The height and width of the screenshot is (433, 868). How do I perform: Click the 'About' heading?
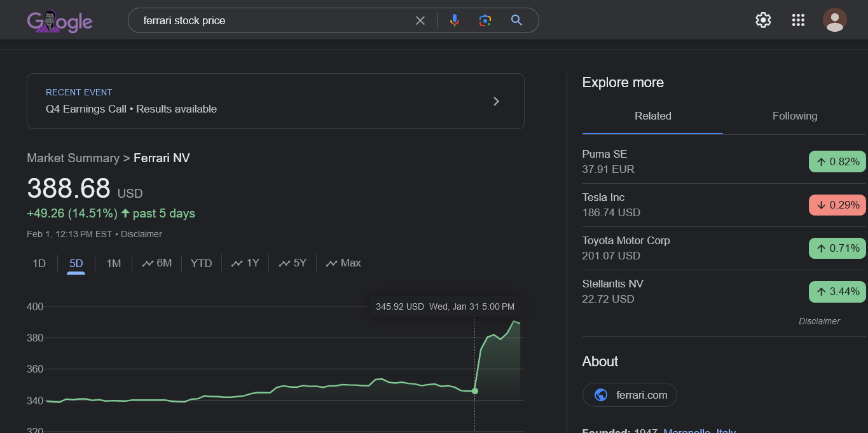pos(600,361)
